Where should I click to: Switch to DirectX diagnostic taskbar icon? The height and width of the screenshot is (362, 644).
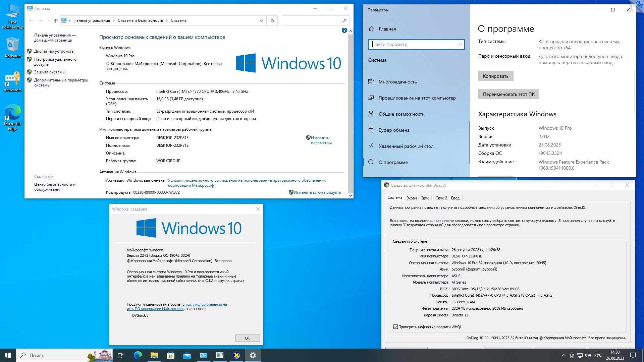coord(236,355)
